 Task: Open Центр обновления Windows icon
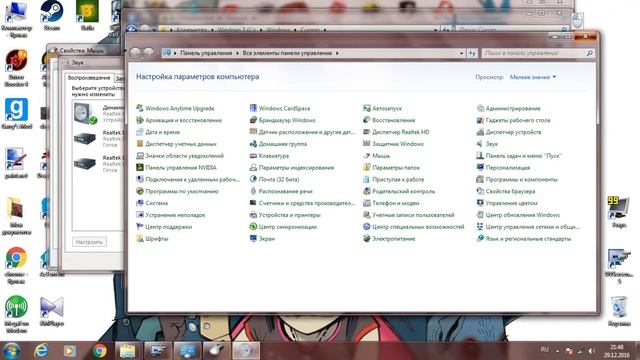click(480, 215)
